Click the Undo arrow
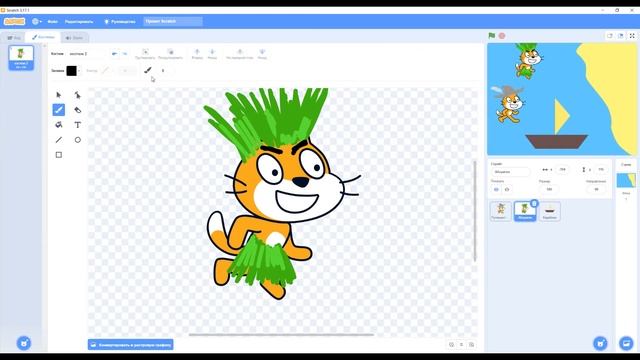 tap(115, 53)
